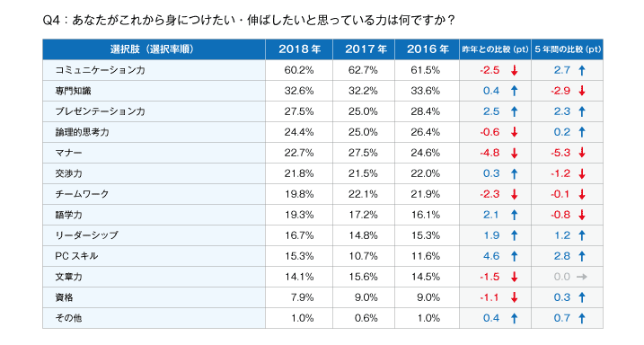The image size is (644, 345).
Task: Click the 5年間の比較 (pt) header
Action: pyautogui.click(x=567, y=49)
